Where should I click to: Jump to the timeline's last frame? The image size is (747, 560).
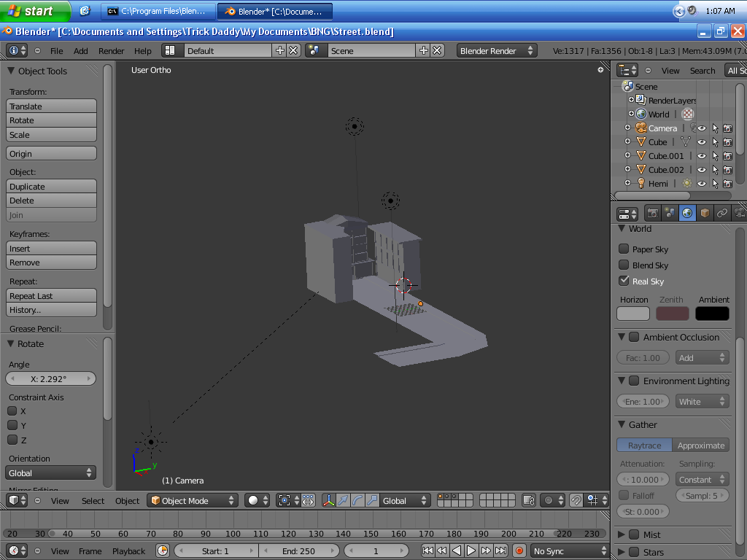[x=501, y=551]
